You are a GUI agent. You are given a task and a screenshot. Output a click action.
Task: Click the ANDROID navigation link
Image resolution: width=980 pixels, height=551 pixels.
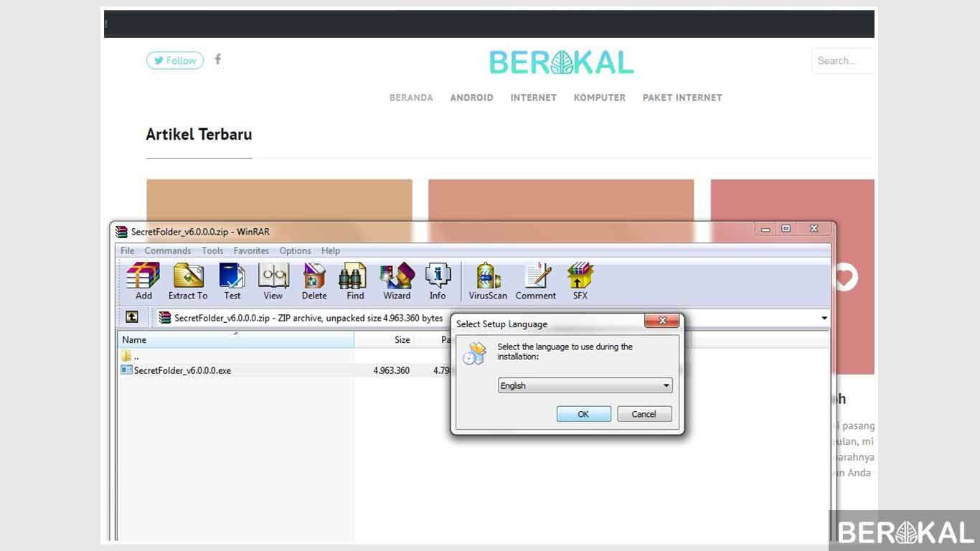pos(471,98)
